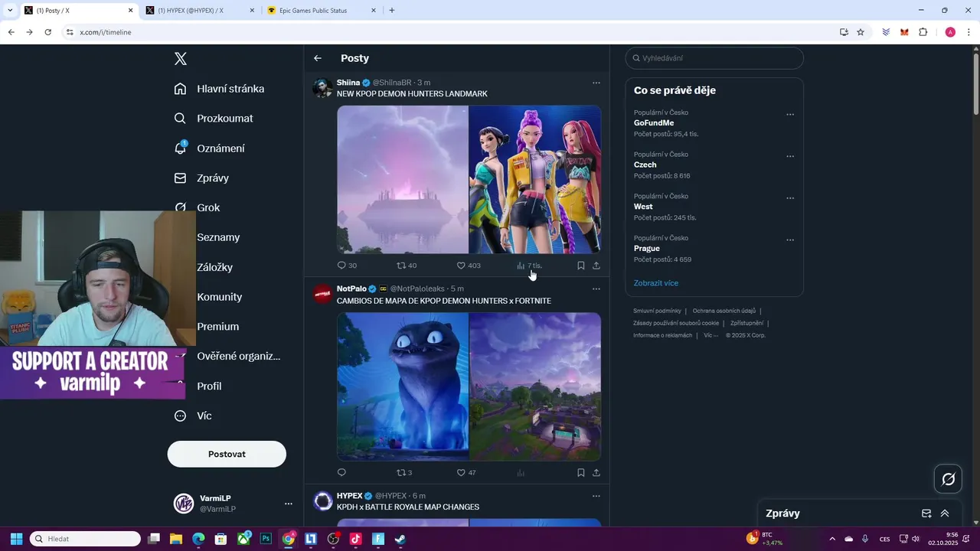Click the X logo in sidebar
This screenshot has width=980, height=551.
tap(181, 59)
